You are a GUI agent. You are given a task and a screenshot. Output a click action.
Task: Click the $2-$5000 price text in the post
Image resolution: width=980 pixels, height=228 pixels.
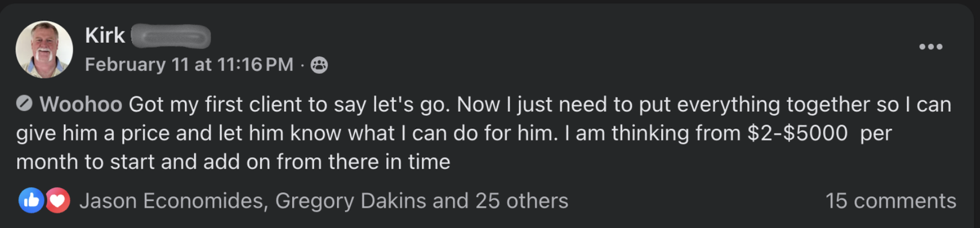coord(797,133)
